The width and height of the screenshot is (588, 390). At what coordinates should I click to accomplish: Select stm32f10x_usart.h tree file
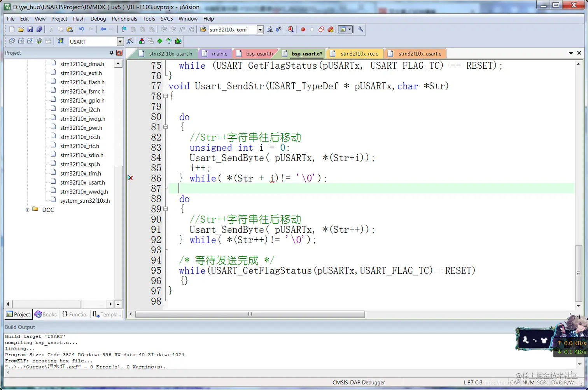pos(82,183)
